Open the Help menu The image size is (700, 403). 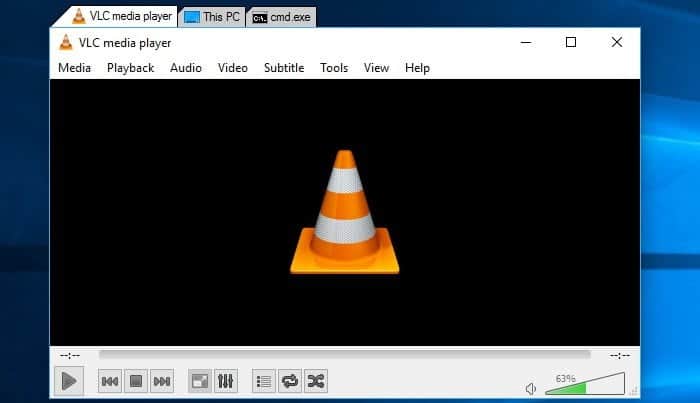tap(417, 68)
